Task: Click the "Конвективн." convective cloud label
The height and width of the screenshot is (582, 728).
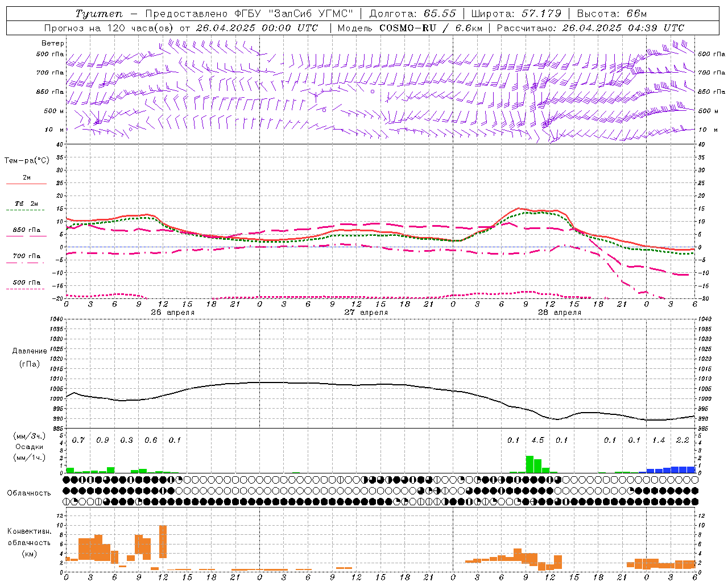Action: [29, 531]
